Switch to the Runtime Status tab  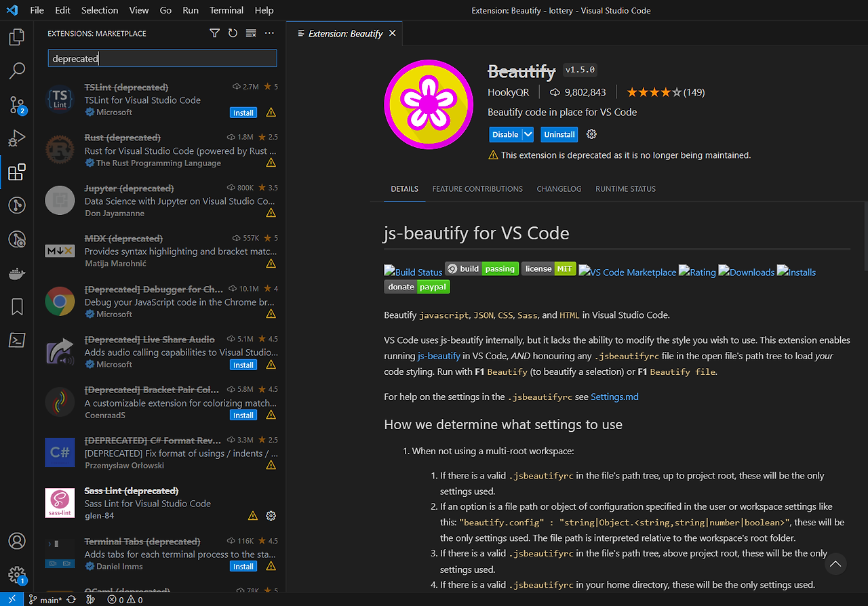click(625, 189)
